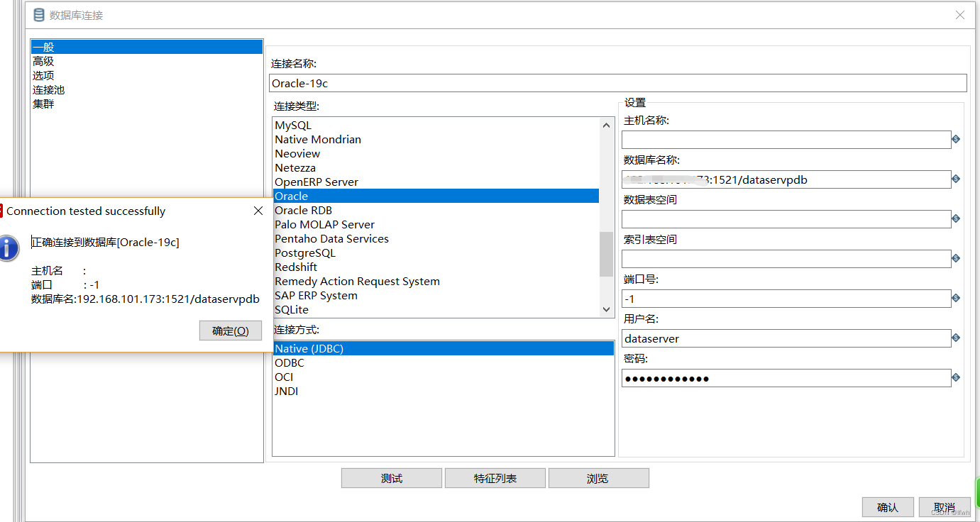
Task: Click variable icon beside port number field
Action: [x=956, y=299]
